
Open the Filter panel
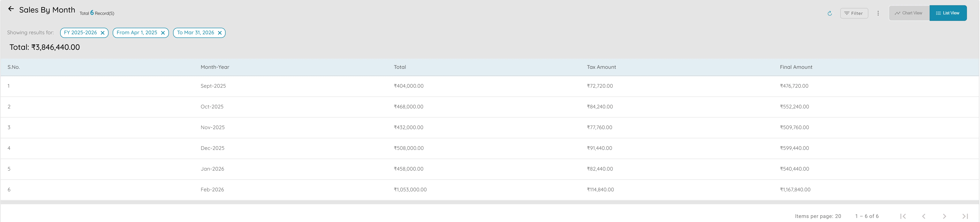[x=854, y=13]
